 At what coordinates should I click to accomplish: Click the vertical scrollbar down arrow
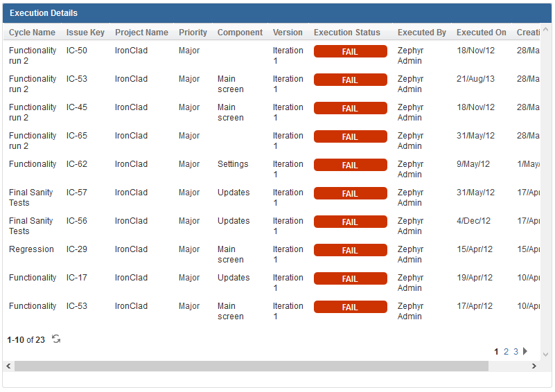[x=545, y=354]
